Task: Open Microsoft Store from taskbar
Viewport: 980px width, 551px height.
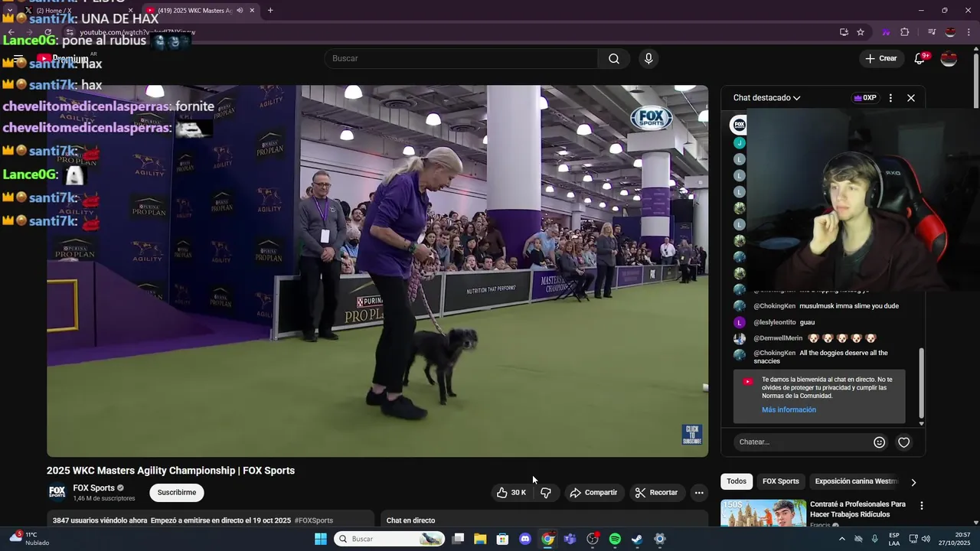Action: (502, 539)
